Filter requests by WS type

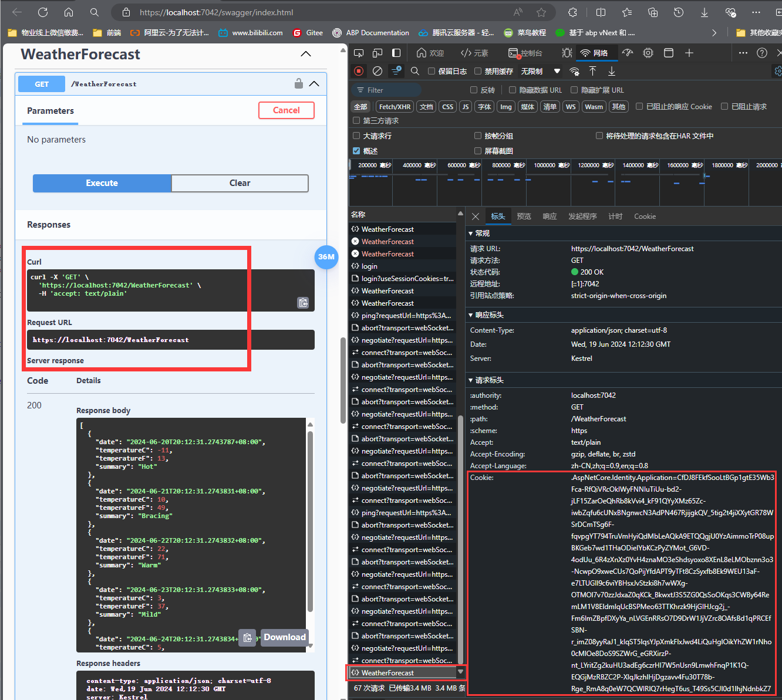571,106
